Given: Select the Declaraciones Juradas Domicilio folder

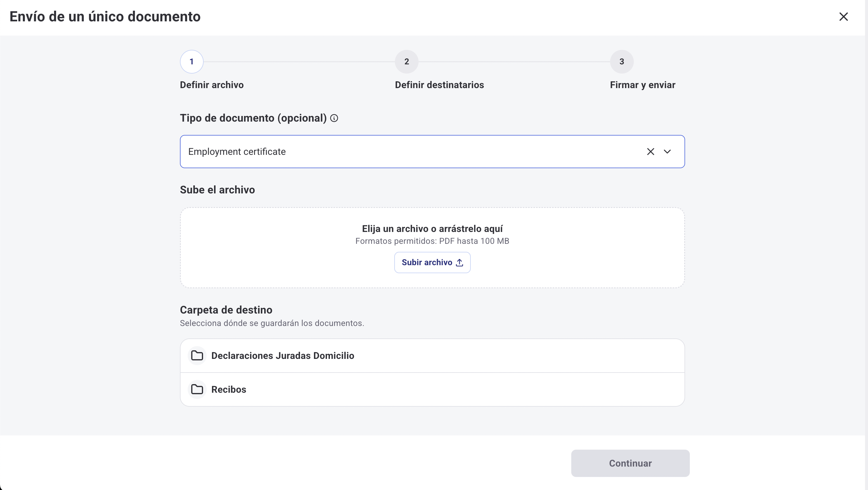Looking at the screenshot, I should [x=432, y=356].
